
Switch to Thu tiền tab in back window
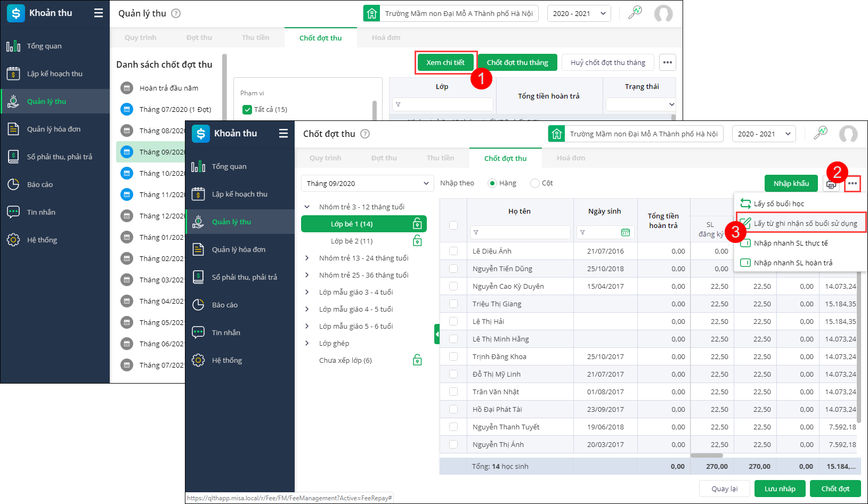click(256, 38)
